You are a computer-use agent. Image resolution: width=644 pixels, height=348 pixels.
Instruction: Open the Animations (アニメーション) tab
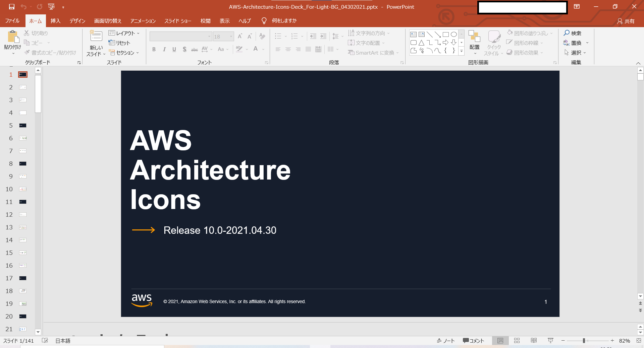coord(143,21)
